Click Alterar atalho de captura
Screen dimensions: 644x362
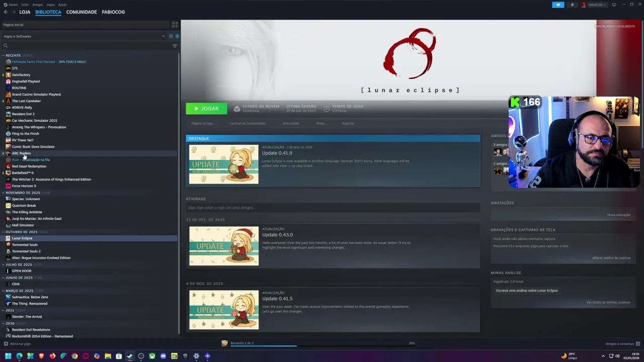coord(611,258)
